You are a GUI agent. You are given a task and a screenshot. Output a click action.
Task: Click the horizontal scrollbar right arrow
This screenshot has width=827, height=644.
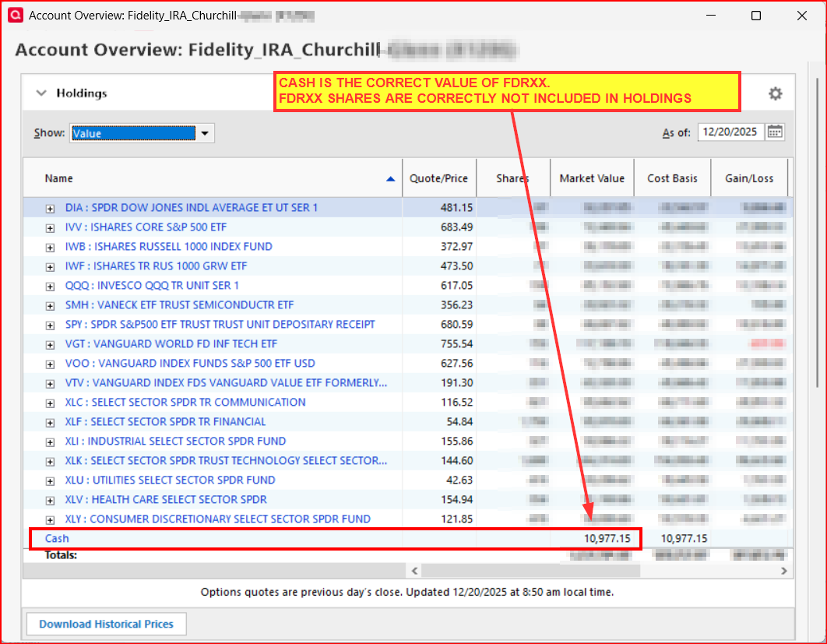[783, 571]
